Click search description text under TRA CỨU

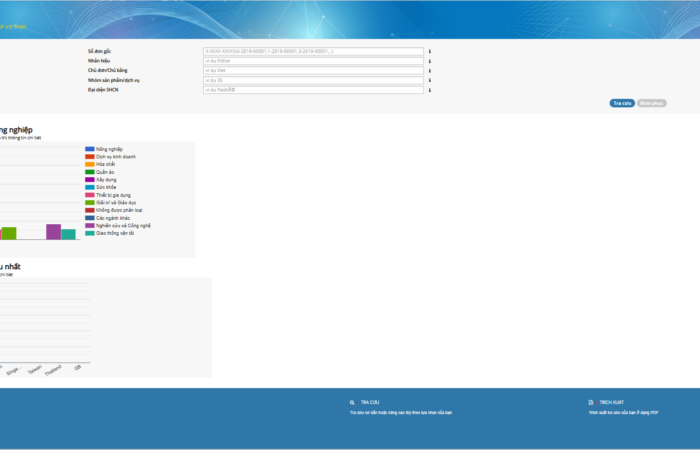coord(401,413)
